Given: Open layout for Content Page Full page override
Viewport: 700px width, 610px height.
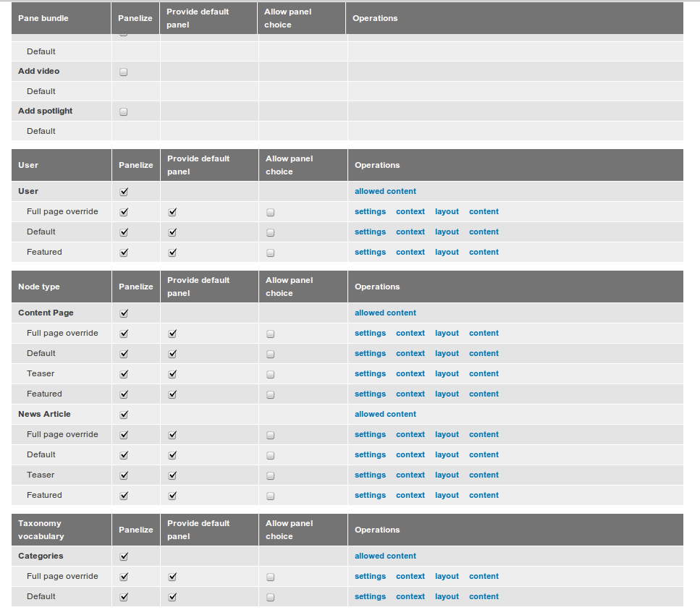Looking at the screenshot, I should (x=447, y=334).
